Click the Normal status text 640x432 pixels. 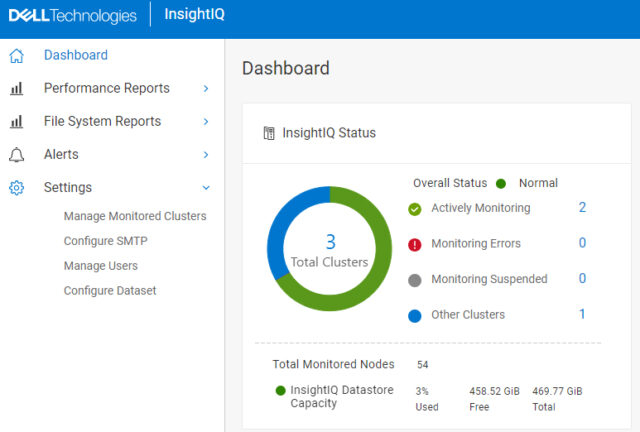538,183
